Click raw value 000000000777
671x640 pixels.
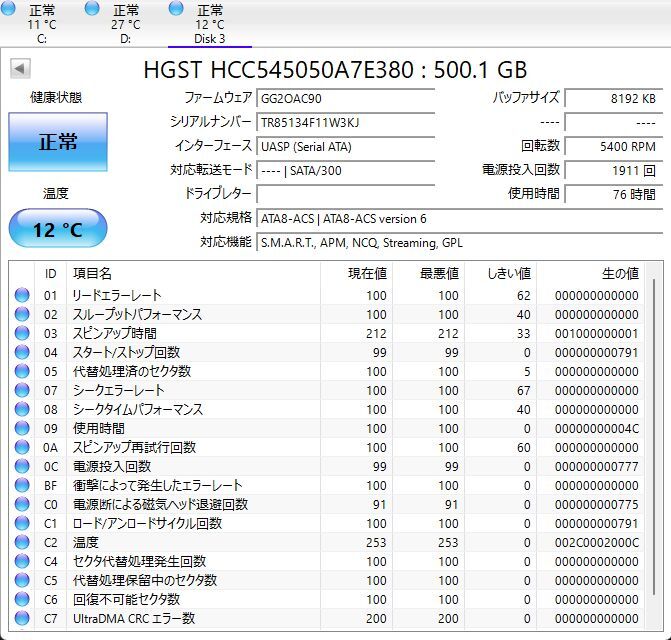pyautogui.click(x=597, y=466)
